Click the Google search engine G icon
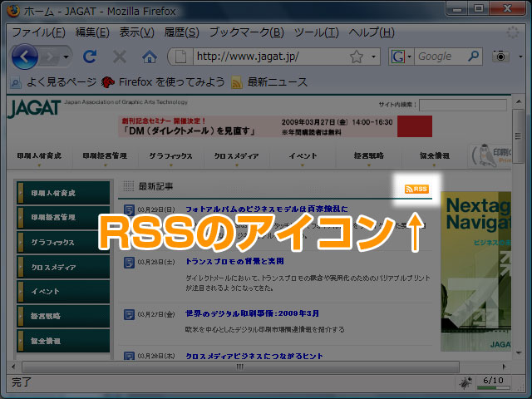 [397, 57]
